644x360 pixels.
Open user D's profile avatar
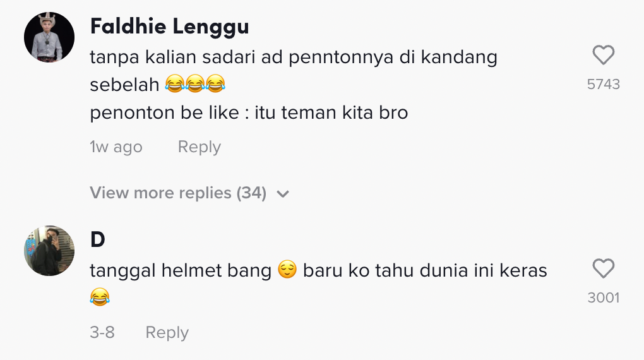pos(49,251)
